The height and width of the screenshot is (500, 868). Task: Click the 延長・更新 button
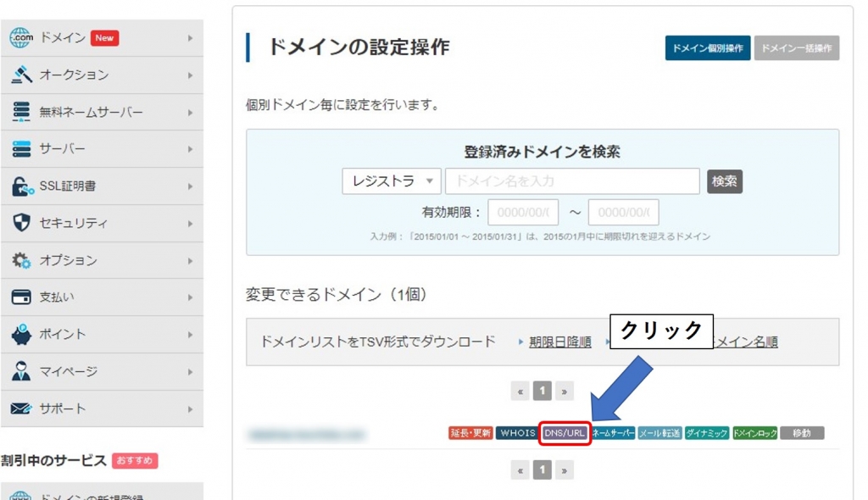coord(470,433)
